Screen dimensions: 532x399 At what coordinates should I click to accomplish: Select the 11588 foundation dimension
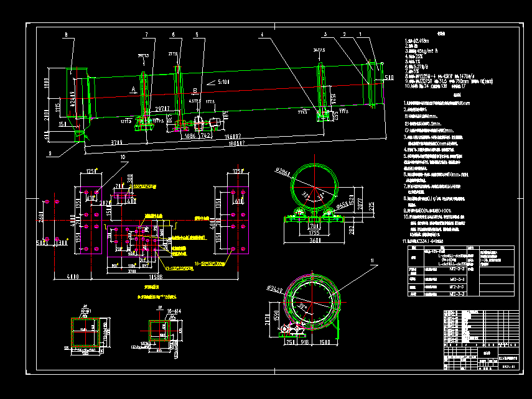156,277
